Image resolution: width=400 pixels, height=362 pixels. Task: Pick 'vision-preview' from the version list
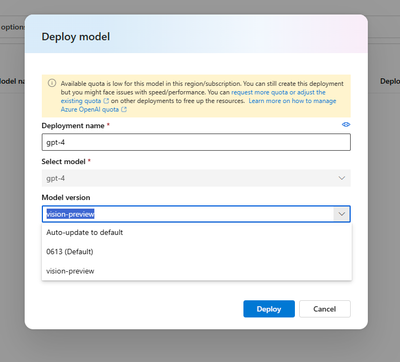197,271
